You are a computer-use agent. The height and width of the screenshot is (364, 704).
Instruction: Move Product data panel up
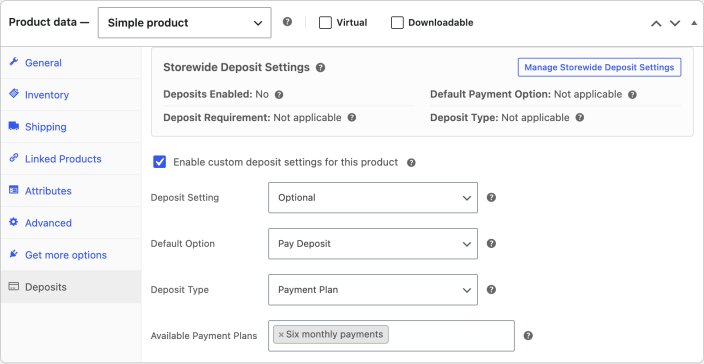pos(656,23)
